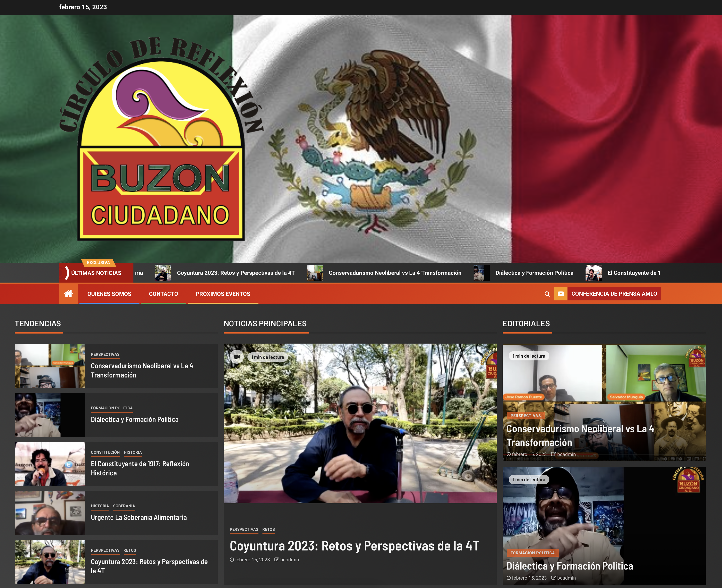Select Retos tag under main story

(268, 529)
